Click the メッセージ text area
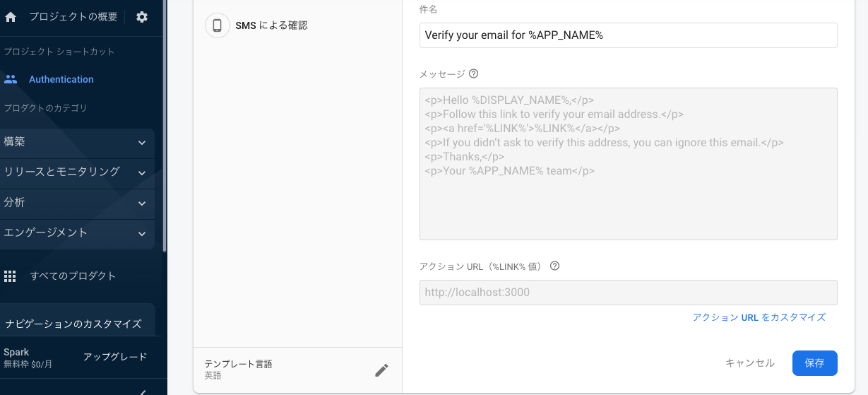 coord(628,164)
